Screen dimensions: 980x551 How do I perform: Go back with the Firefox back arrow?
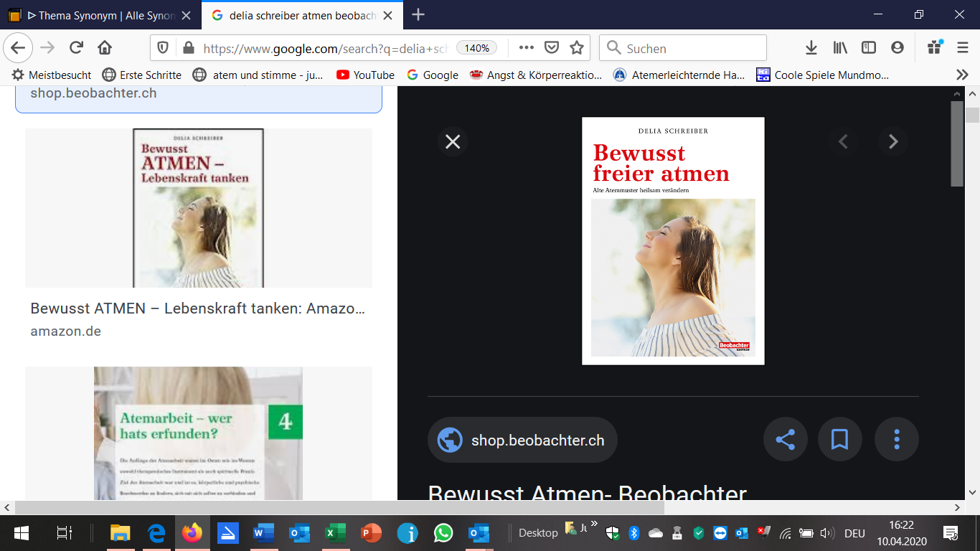tap(17, 48)
